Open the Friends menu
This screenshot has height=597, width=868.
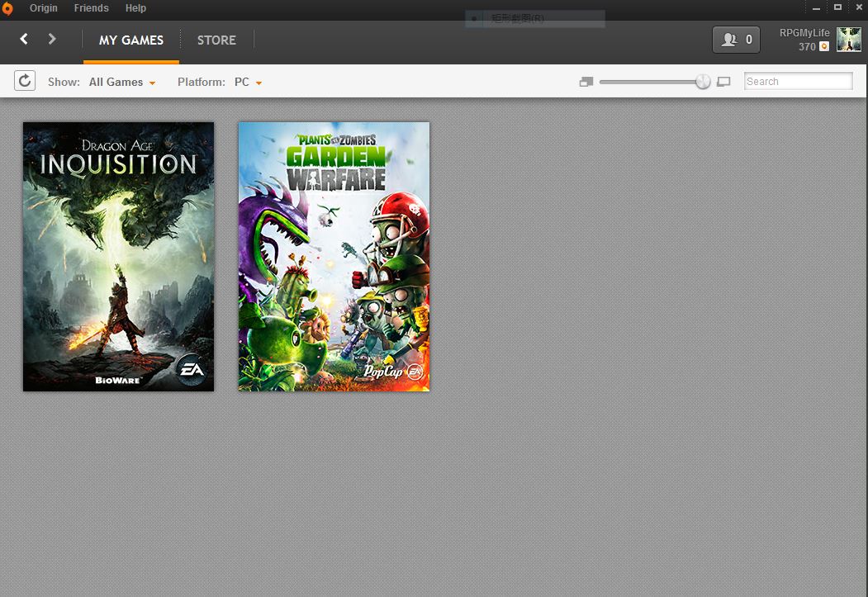pos(92,8)
